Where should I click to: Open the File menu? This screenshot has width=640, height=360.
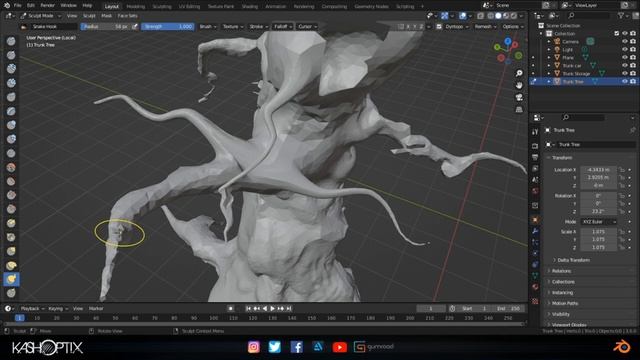tap(18, 6)
